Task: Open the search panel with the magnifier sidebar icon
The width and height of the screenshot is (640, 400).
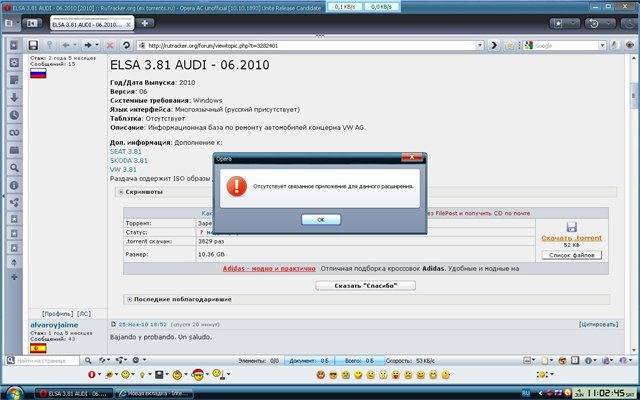Action: pyautogui.click(x=14, y=168)
